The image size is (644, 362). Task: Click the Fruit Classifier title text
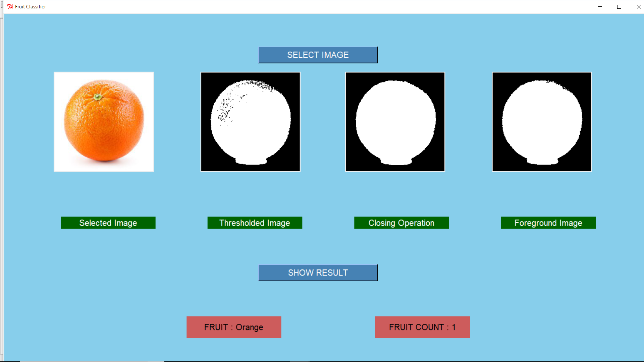[30, 6]
